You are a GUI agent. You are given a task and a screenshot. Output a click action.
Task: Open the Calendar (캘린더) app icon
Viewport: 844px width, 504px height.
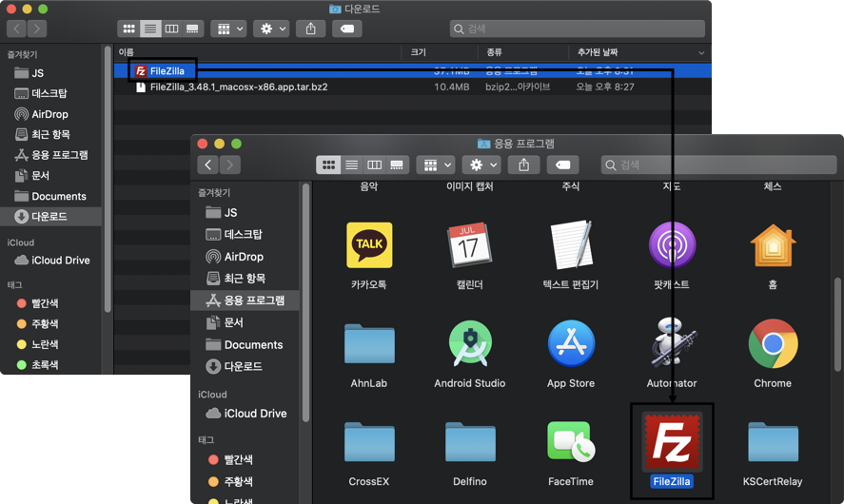pyautogui.click(x=469, y=245)
